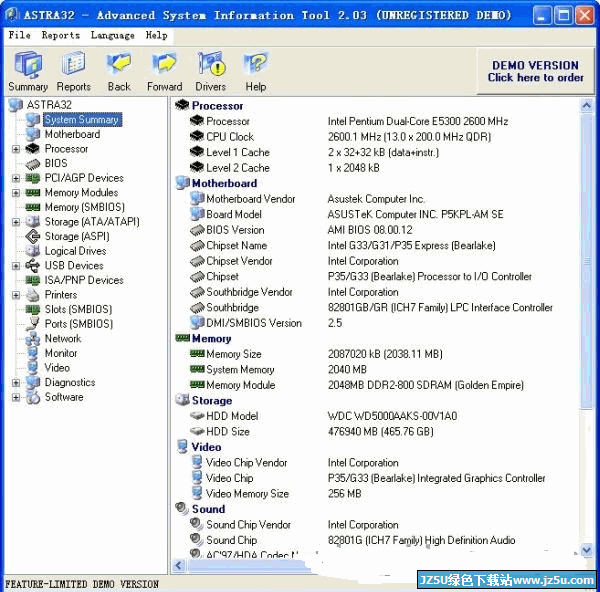Open the Summary toolbar icon
The height and width of the screenshot is (592, 600).
pyautogui.click(x=28, y=72)
